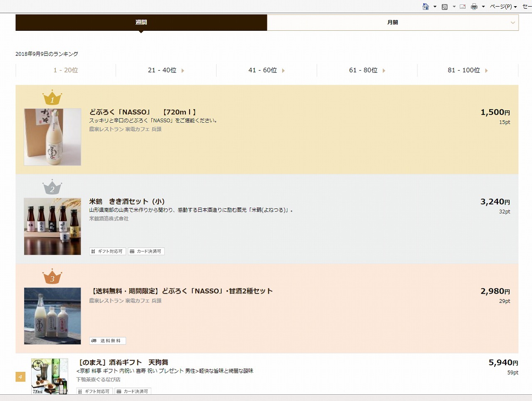Click the 59pt points label
Screen dimensions: 532x401
(512, 373)
